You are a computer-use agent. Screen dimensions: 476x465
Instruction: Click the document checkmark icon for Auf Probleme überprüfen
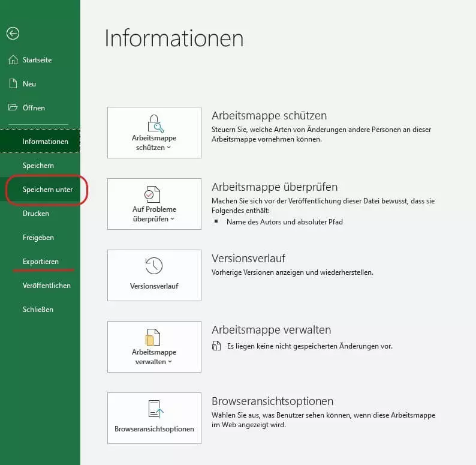click(154, 194)
